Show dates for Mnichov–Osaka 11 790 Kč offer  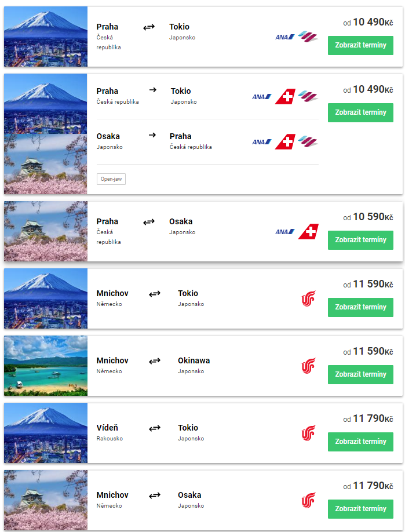point(360,509)
